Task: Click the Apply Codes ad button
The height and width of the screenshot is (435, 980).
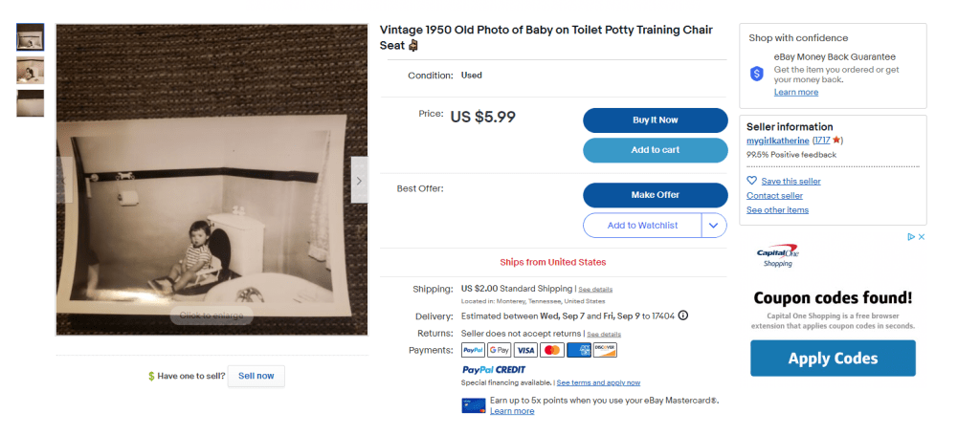Action: click(833, 359)
